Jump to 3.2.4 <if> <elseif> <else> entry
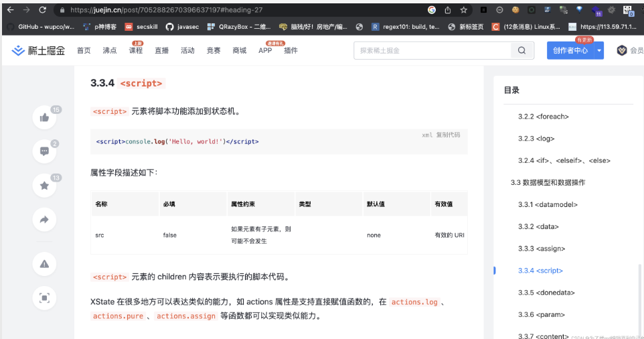Viewport: 644px width, 339px height. [x=564, y=161]
